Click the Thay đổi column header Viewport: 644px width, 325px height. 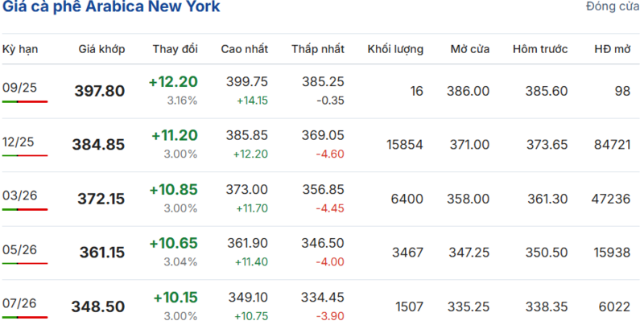tap(175, 49)
